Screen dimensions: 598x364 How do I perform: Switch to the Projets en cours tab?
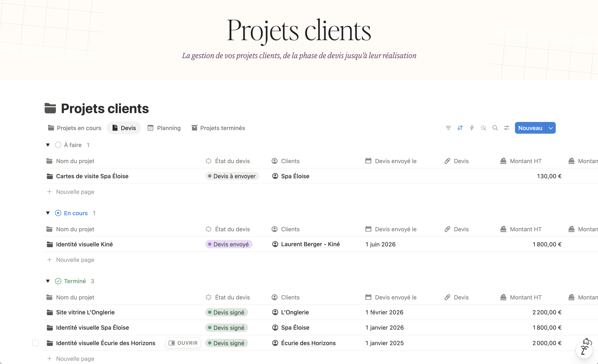tap(75, 128)
